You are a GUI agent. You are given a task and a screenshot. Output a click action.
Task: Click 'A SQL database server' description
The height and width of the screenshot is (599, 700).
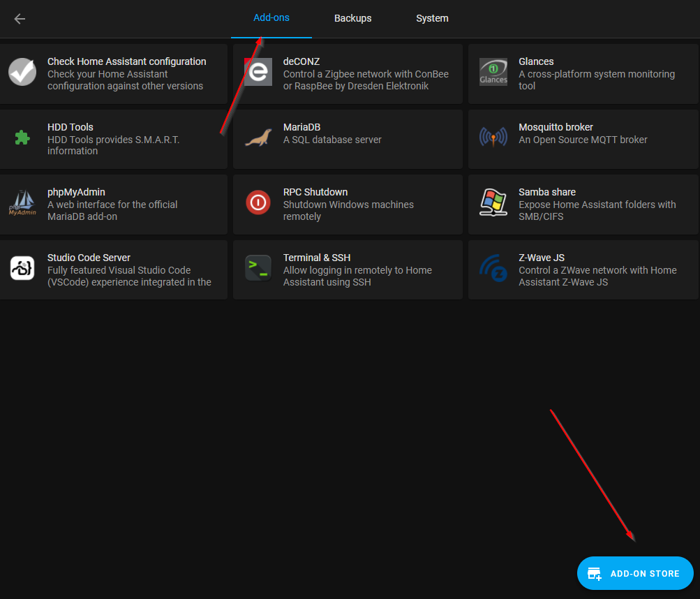coord(332,140)
